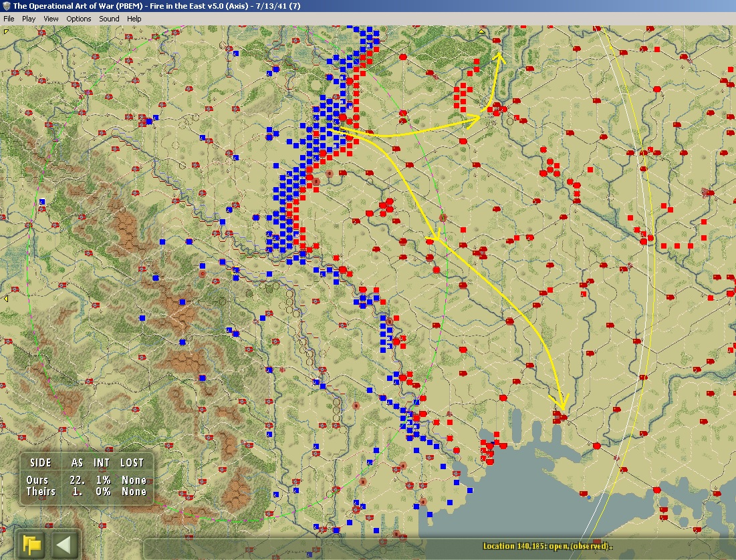
Task: Click the 'INT' column header
Action: pyautogui.click(x=102, y=463)
